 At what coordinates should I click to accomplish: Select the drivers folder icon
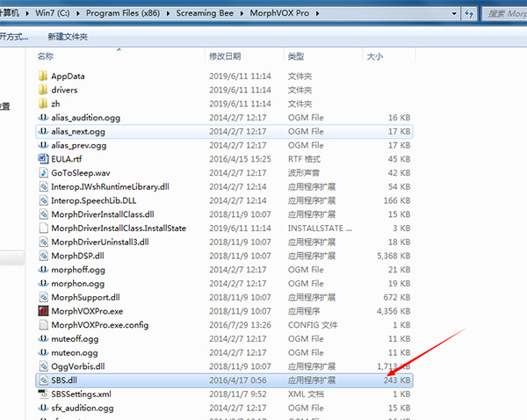[x=43, y=90]
